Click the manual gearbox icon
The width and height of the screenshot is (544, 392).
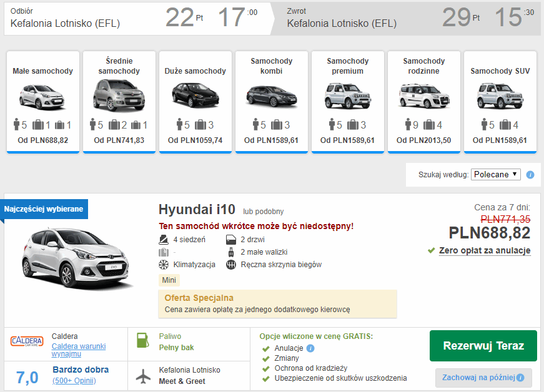tap(230, 265)
